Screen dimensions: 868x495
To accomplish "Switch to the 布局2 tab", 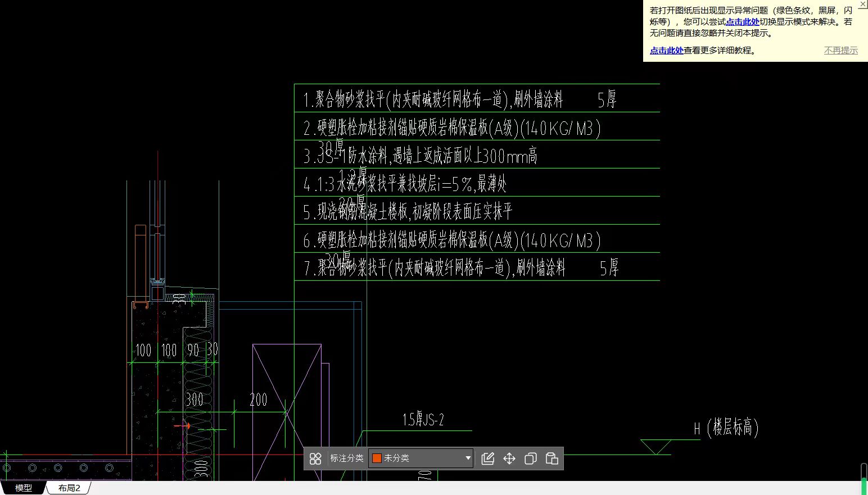I will click(69, 488).
